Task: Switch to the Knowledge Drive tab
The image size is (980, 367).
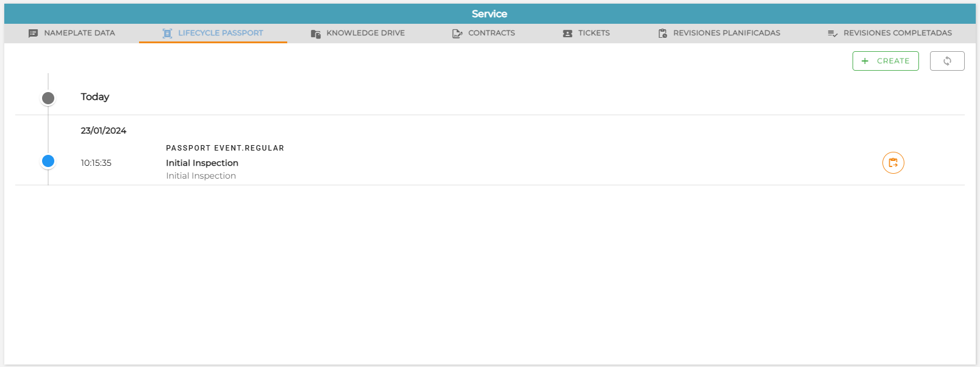Action: [x=358, y=33]
